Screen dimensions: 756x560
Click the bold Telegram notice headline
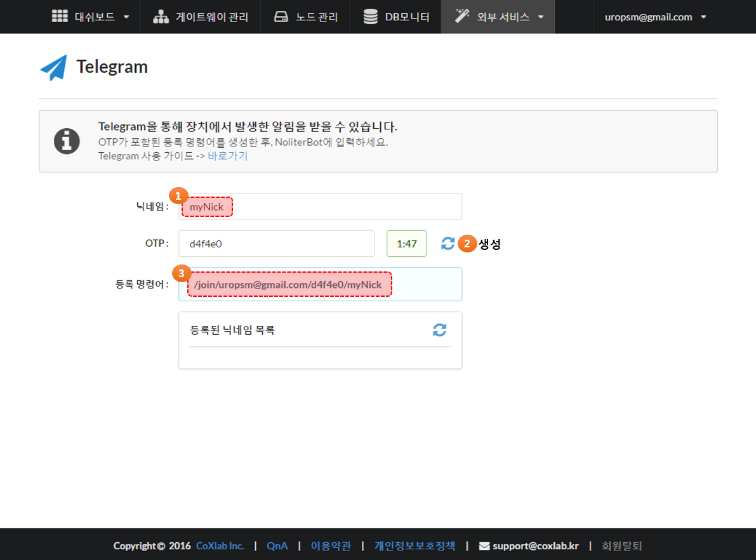pos(248,127)
